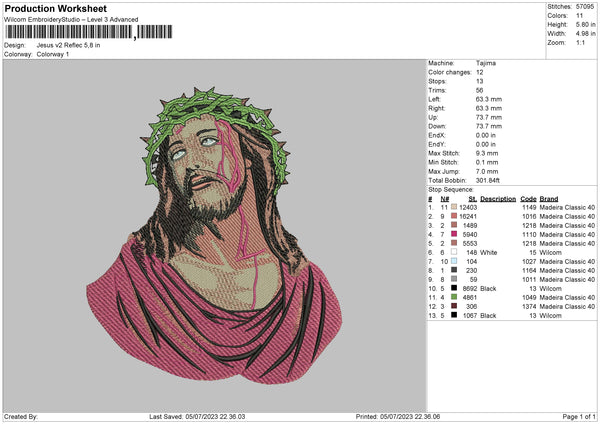The height and width of the screenshot is (424, 600).
Task: Click the 'Printed: 05/07/2023' footer text
Action: [398, 416]
